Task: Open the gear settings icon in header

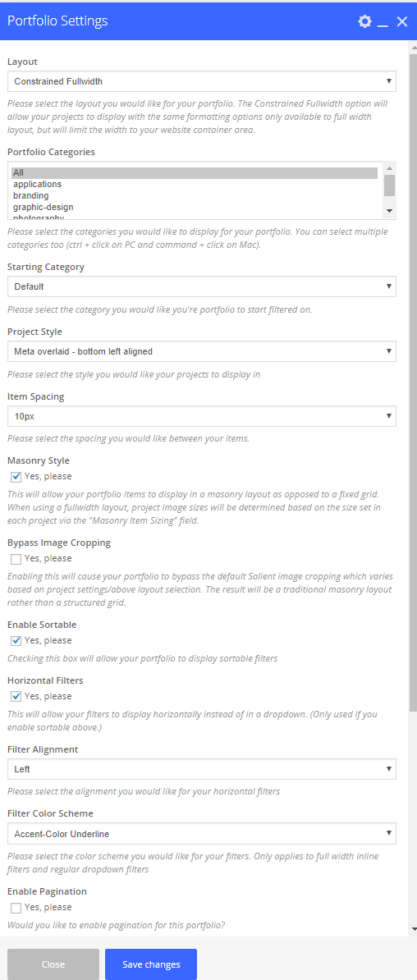Action: click(x=364, y=21)
